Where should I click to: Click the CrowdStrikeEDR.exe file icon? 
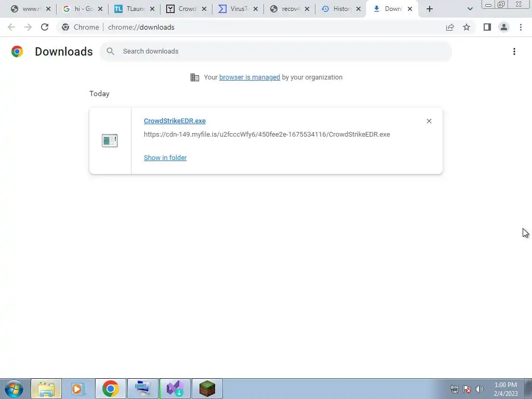click(x=110, y=140)
